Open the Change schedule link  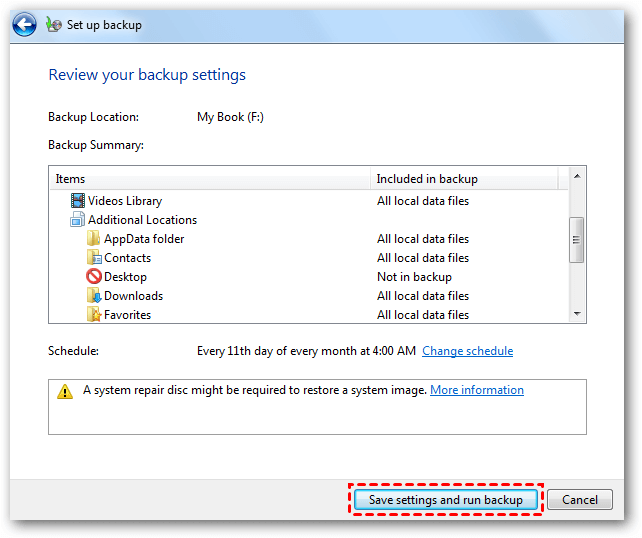point(467,351)
